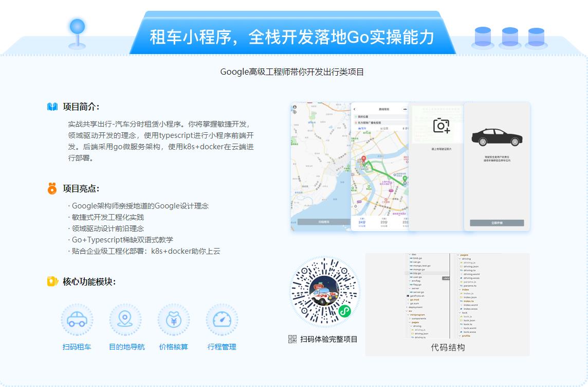Click the red destination pin on route map
The image size is (588, 387).
click(x=363, y=159)
